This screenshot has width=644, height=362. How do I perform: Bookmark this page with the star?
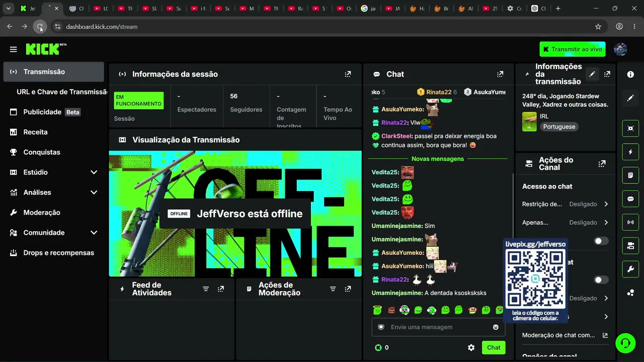pyautogui.click(x=598, y=27)
